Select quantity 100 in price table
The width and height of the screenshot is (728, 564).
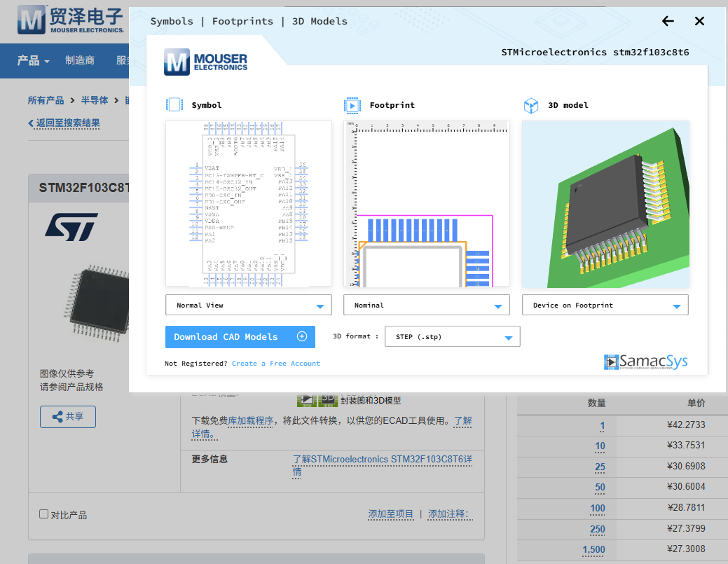598,508
